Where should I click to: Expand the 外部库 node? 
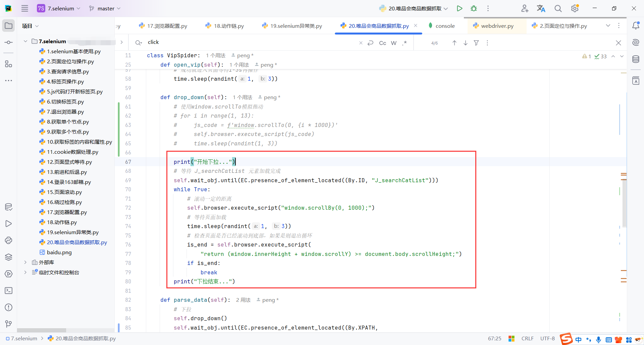(x=25, y=262)
